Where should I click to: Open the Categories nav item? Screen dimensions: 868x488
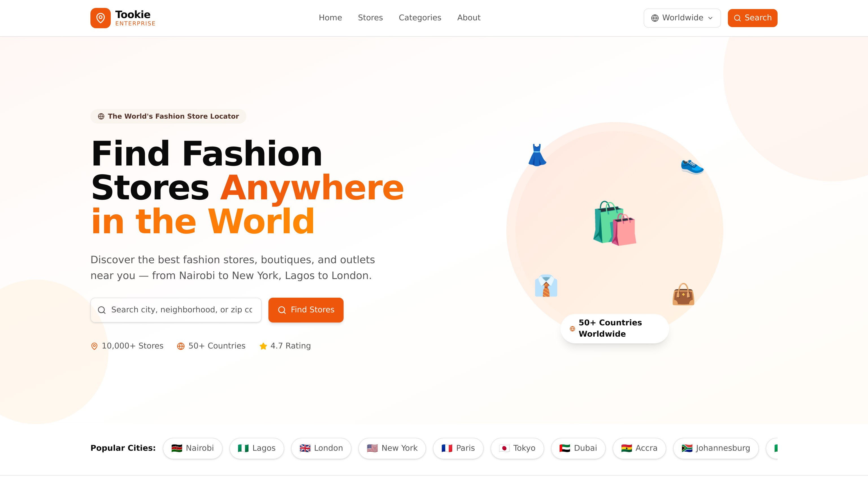(420, 18)
